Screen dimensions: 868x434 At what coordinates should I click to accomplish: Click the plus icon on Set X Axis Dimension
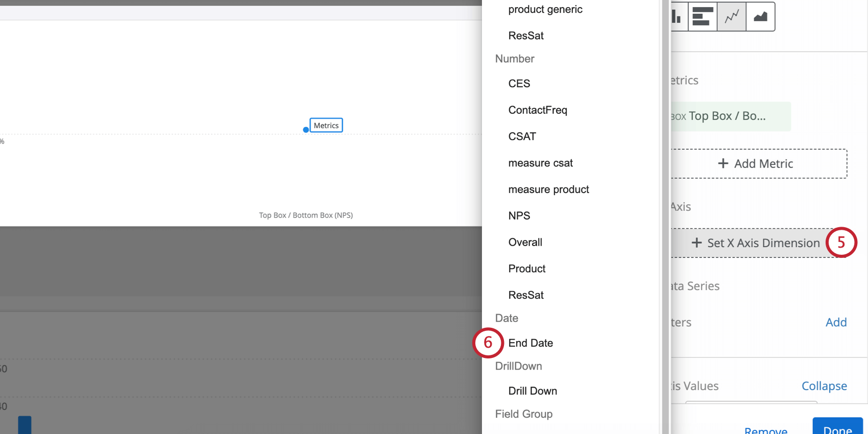click(x=696, y=243)
